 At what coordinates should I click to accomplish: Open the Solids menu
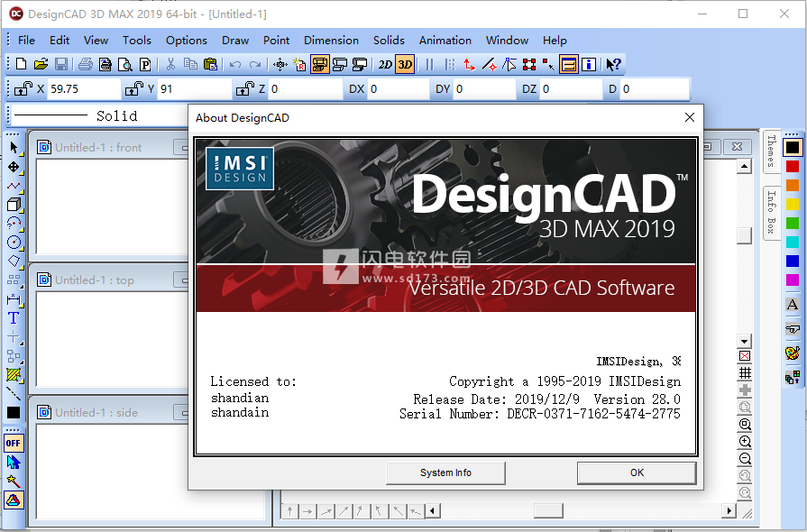pos(389,41)
